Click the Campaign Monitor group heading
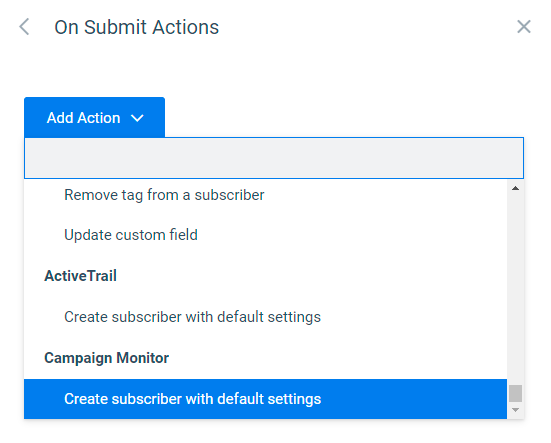 106,358
